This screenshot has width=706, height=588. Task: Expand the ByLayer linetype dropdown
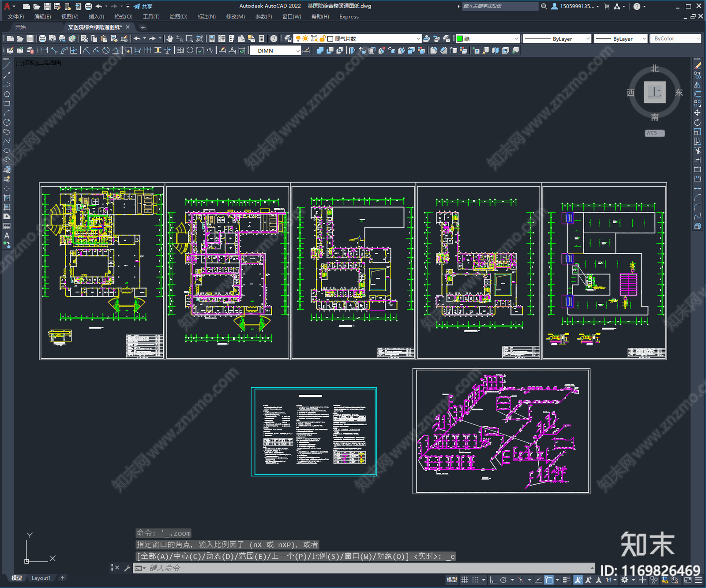tap(587, 39)
